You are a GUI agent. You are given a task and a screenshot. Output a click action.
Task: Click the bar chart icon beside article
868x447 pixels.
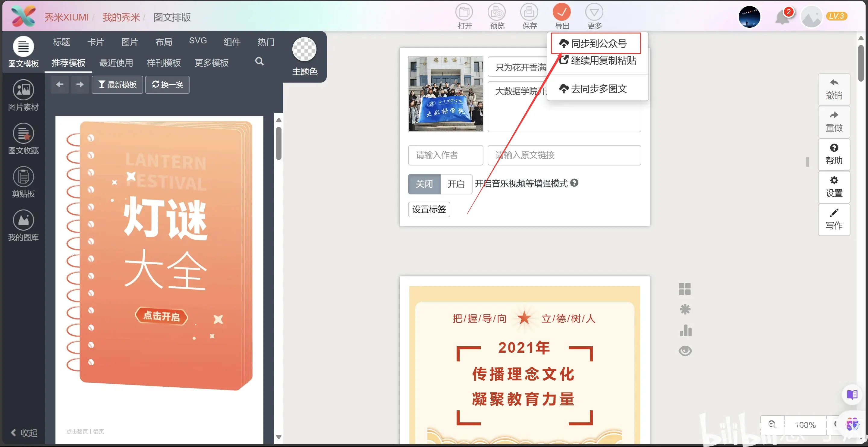click(x=685, y=330)
